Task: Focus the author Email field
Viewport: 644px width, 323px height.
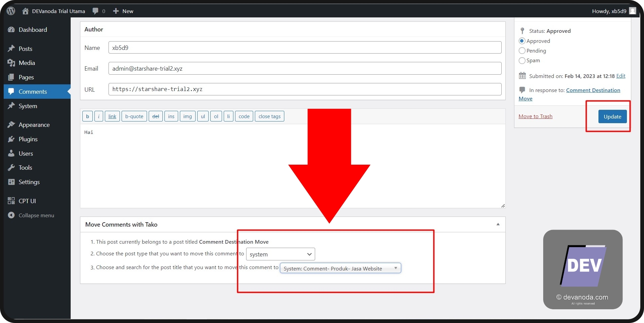Action: pyautogui.click(x=305, y=68)
